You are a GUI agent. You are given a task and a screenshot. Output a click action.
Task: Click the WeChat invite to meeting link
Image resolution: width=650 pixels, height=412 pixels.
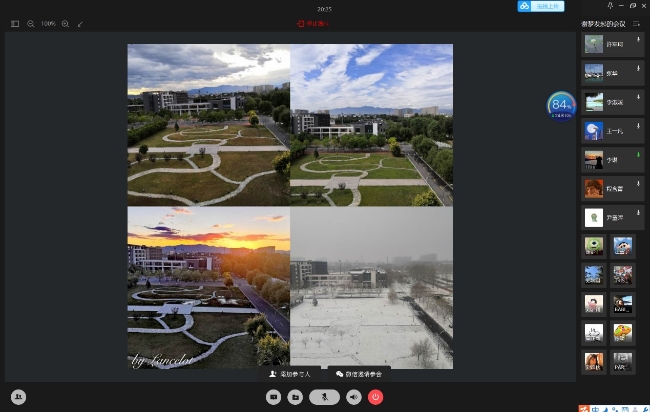tap(358, 373)
